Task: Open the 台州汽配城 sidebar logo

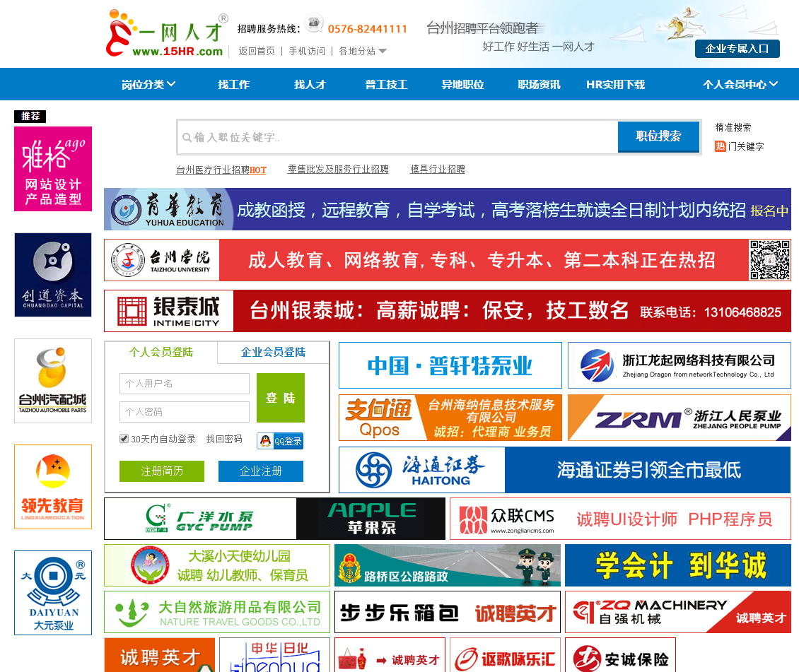Action: pyautogui.click(x=53, y=381)
